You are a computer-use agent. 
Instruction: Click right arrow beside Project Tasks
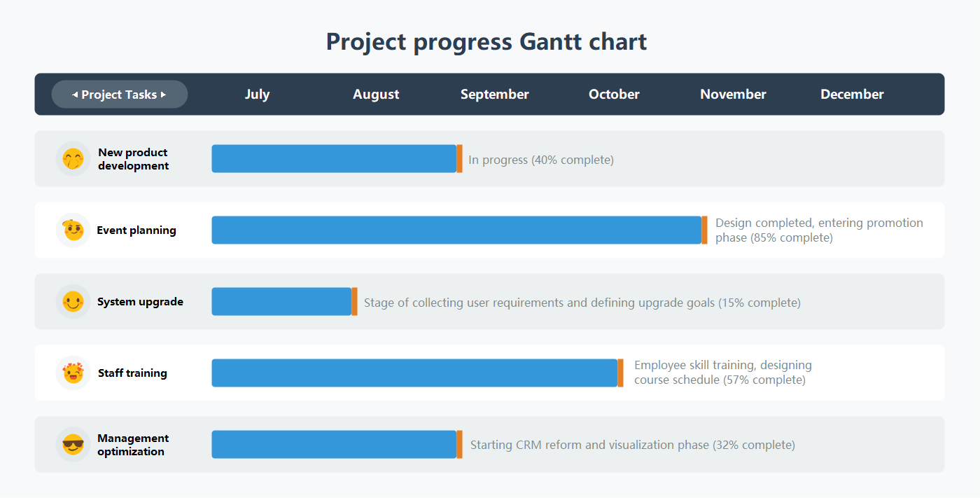click(164, 95)
